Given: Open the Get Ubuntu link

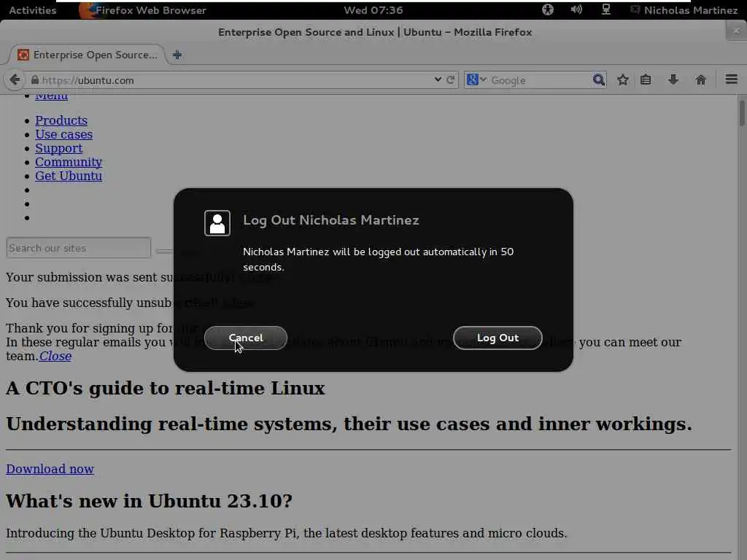Looking at the screenshot, I should [69, 176].
